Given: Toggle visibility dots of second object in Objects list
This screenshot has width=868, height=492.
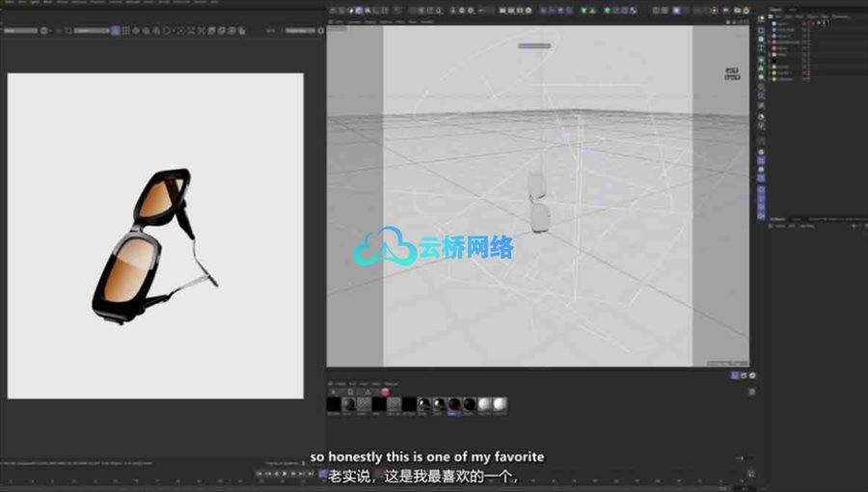Looking at the screenshot, I should [x=805, y=31].
